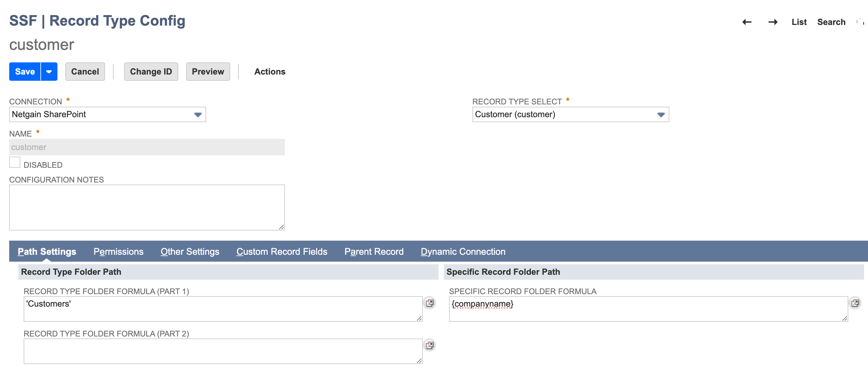Screen dimensions: 868x369
Task: Open the Actions menu
Action: click(270, 72)
